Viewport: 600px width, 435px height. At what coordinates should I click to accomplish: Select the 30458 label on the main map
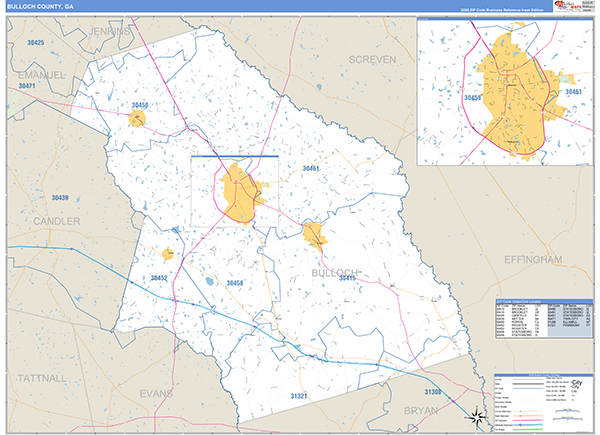[235, 283]
